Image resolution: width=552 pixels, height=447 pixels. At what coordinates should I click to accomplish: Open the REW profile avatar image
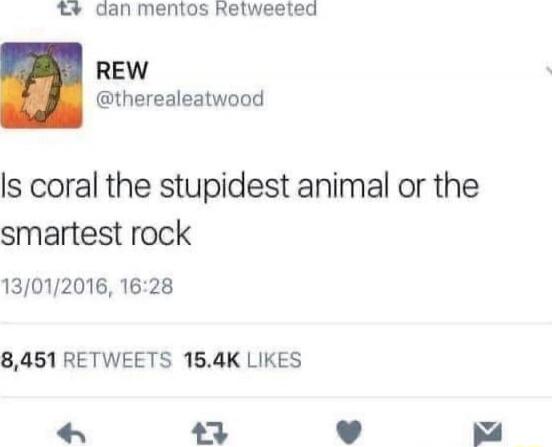(42, 85)
